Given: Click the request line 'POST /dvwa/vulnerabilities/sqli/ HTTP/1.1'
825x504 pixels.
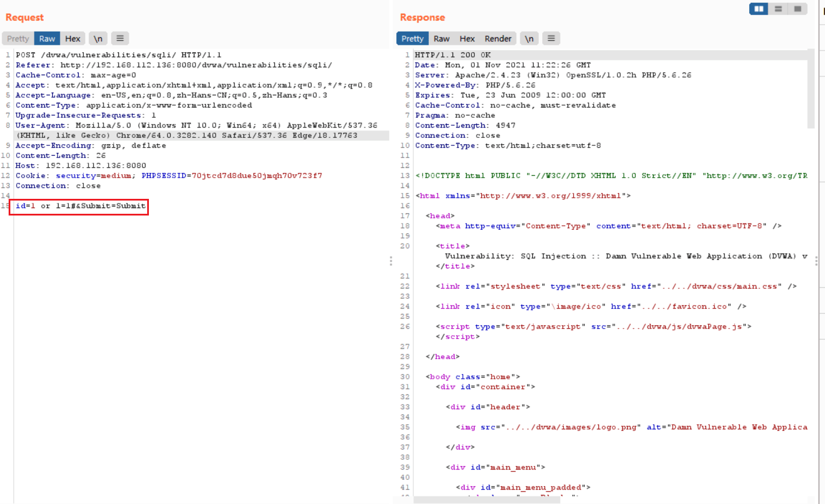Looking at the screenshot, I should click(118, 55).
